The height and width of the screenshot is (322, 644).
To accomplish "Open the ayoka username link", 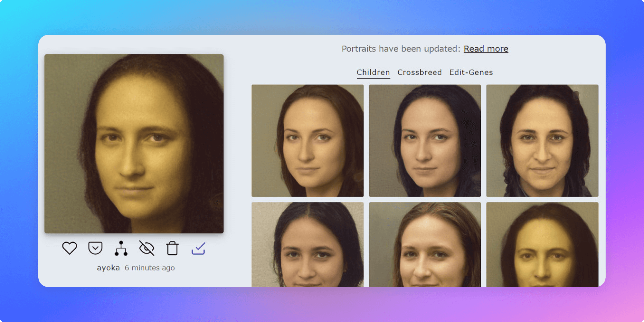I will [x=108, y=268].
